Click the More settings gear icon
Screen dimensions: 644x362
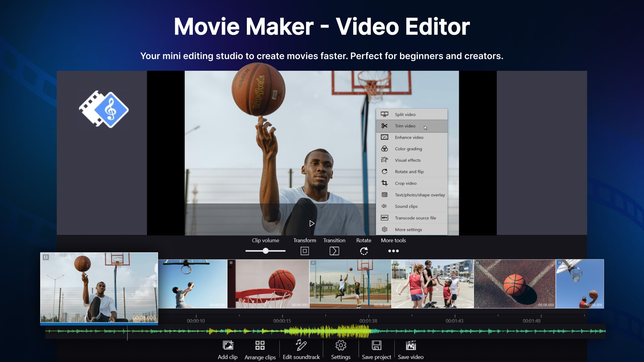(384, 229)
